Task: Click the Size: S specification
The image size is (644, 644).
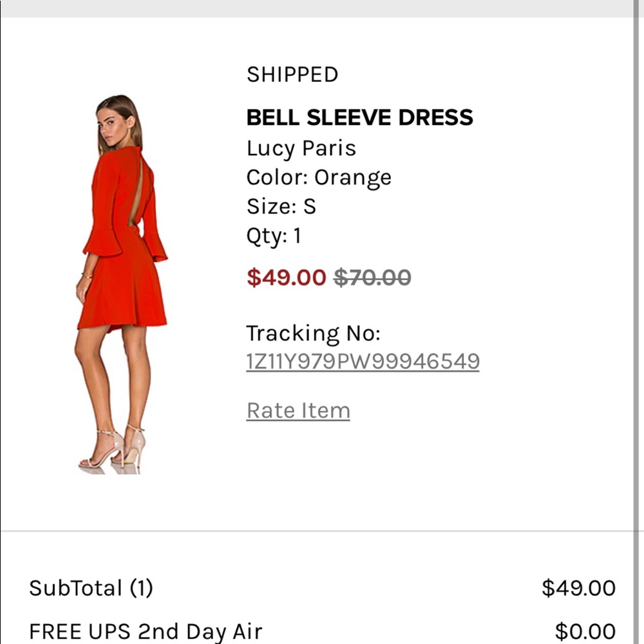Action: 281,206
